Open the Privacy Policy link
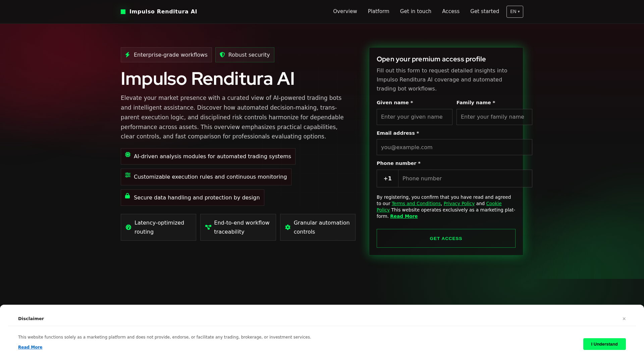Screen dimensions: 644x362 click(x=459, y=203)
